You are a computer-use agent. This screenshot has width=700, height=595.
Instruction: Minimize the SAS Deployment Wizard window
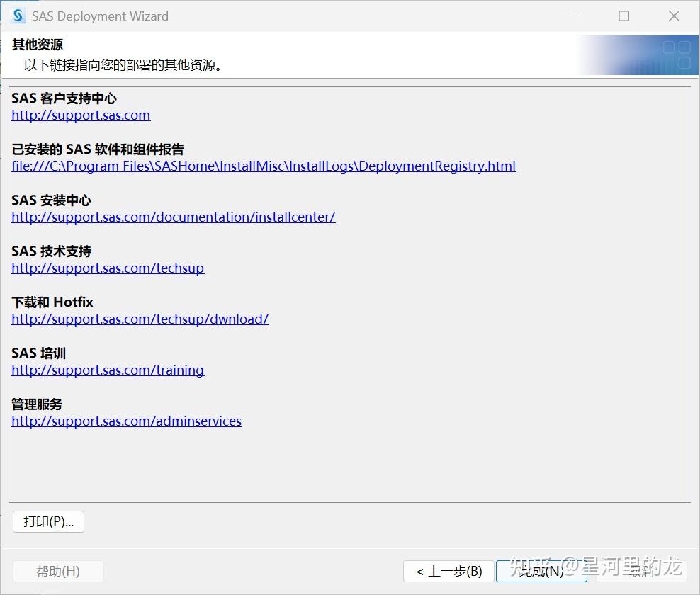(575, 16)
